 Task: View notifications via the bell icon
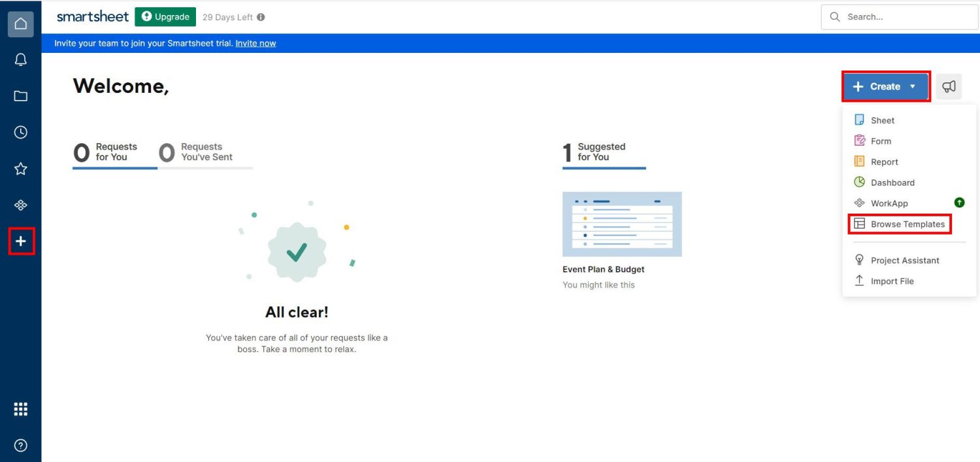20,59
